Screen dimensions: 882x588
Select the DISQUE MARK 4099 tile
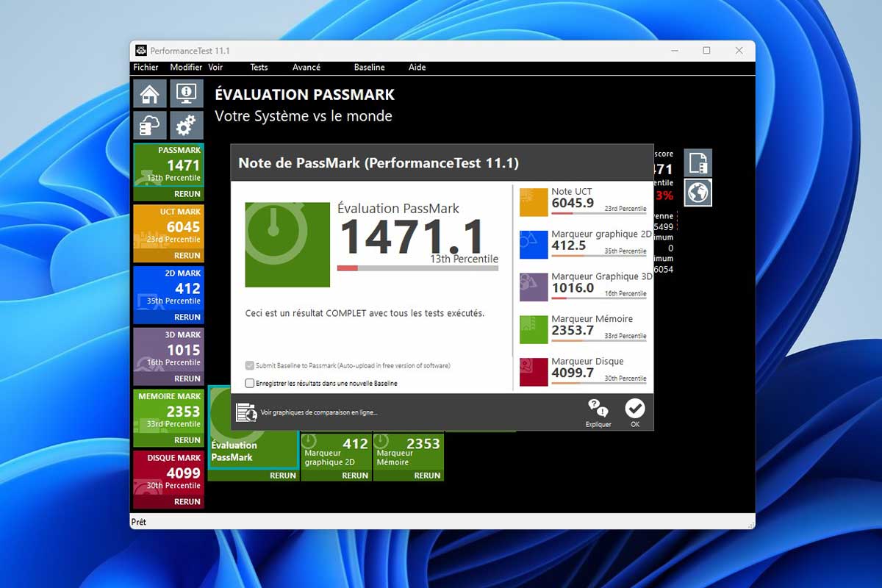point(168,473)
